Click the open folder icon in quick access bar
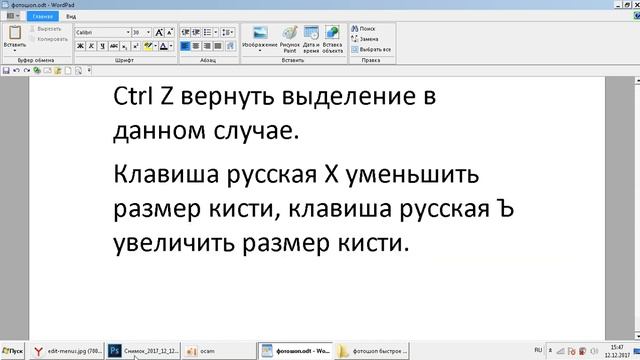 point(58,71)
